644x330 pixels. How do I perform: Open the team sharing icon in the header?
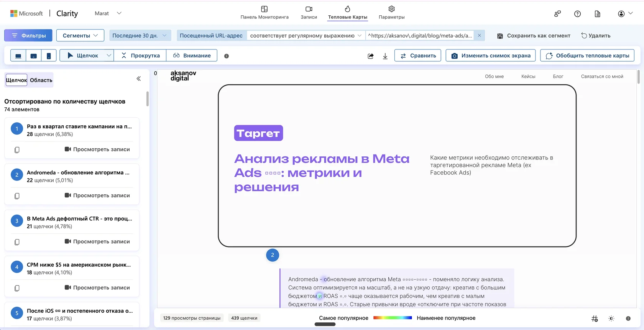tap(558, 14)
